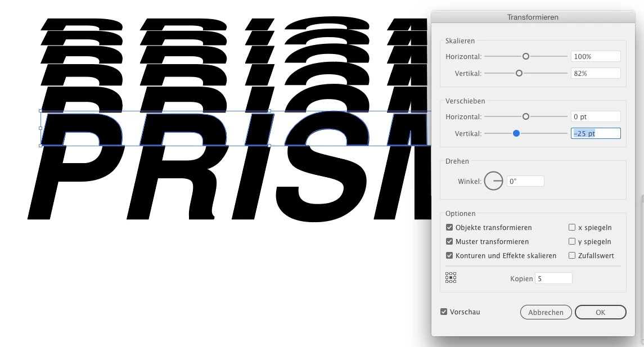Click the Kopien field showing 5

coord(553,278)
